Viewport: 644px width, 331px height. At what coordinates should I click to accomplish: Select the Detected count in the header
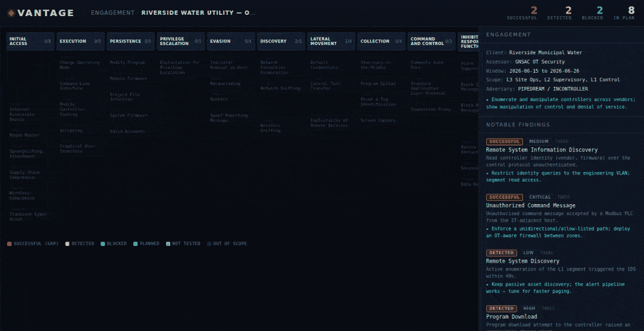(559, 13)
